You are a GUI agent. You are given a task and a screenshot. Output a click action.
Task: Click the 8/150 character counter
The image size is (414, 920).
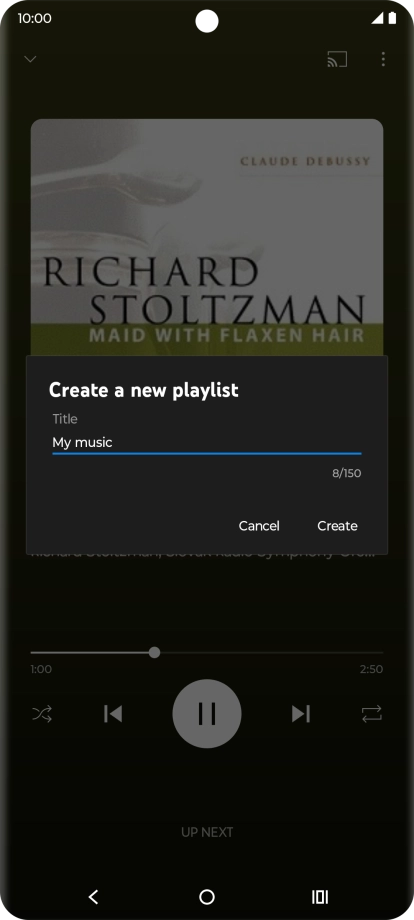pyautogui.click(x=347, y=473)
